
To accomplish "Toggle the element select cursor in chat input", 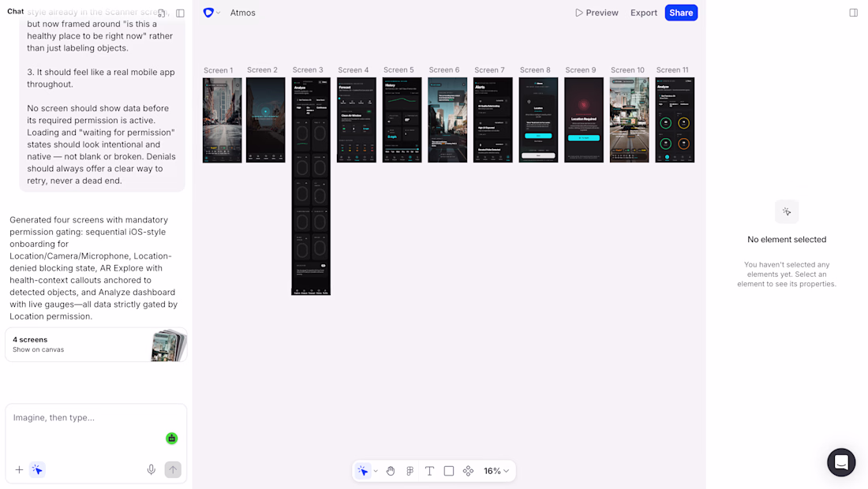I will [37, 469].
